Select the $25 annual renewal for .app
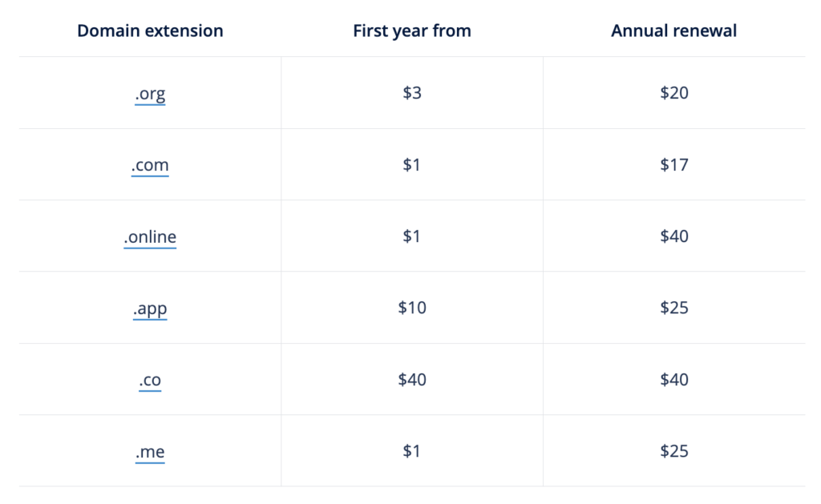This screenshot has width=821, height=504. pos(673,307)
